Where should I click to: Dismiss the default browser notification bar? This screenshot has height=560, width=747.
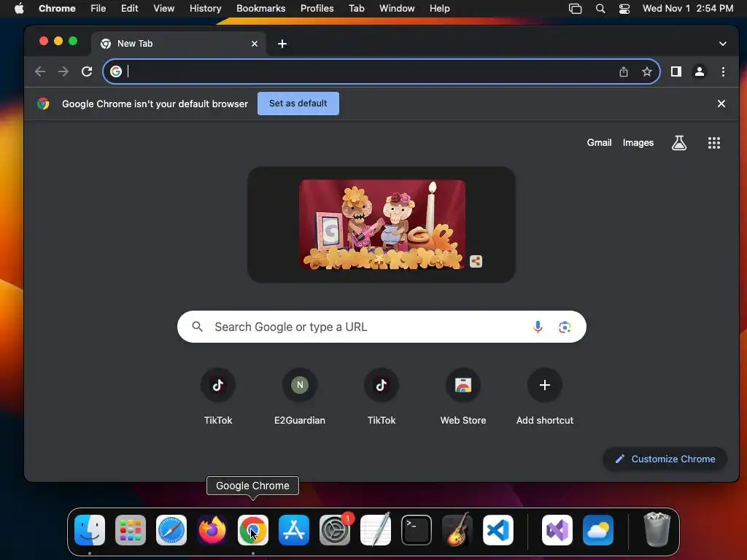tap(721, 104)
